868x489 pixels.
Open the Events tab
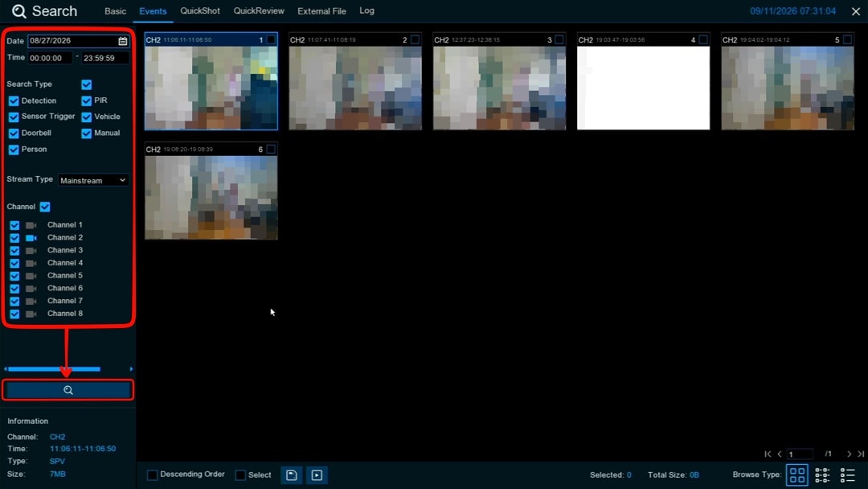pos(153,11)
